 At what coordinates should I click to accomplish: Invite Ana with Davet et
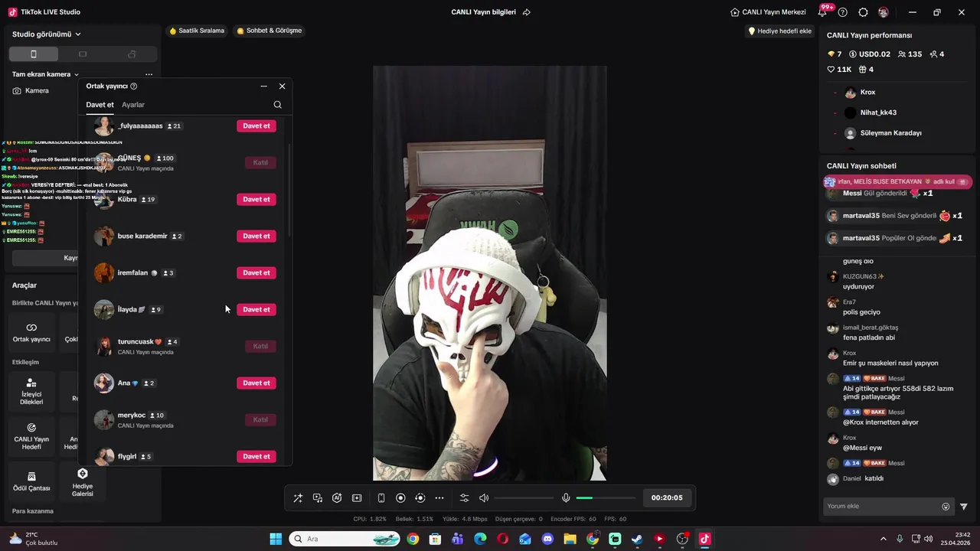pyautogui.click(x=256, y=383)
